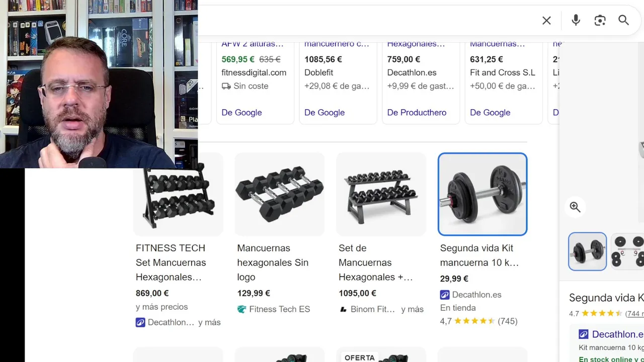The image size is (644, 362).
Task: Select the Segunda vida Kit mancuerna image
Action: [x=482, y=194]
